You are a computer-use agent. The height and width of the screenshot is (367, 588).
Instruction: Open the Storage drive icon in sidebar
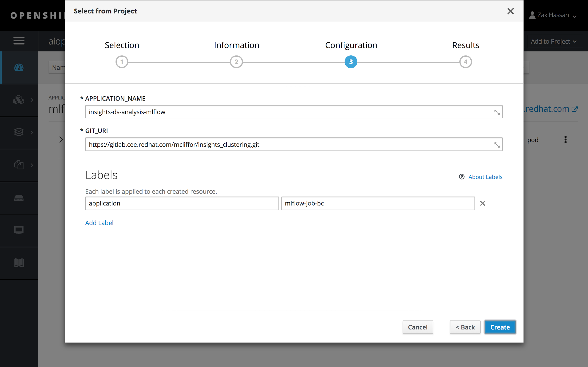coord(19,198)
